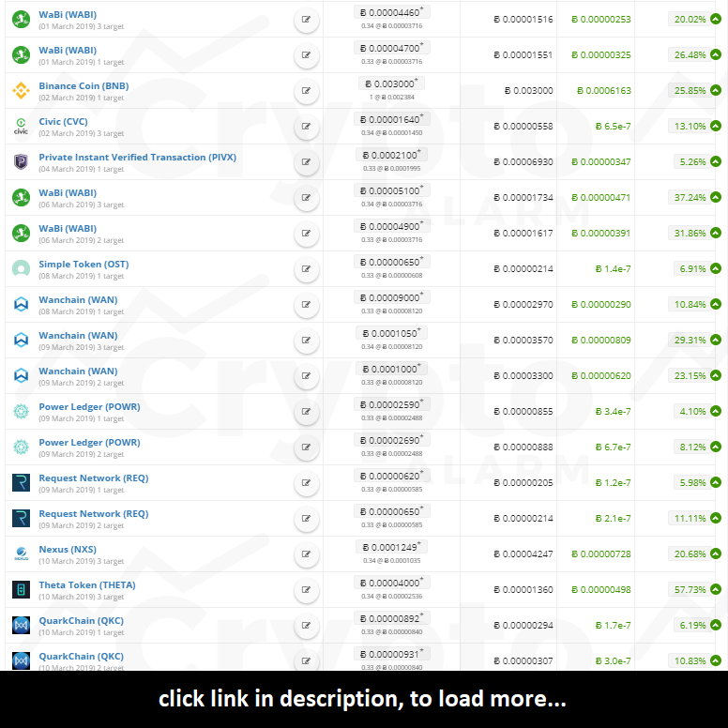
Task: Click target price 0.0002100 box
Action: pos(392,155)
